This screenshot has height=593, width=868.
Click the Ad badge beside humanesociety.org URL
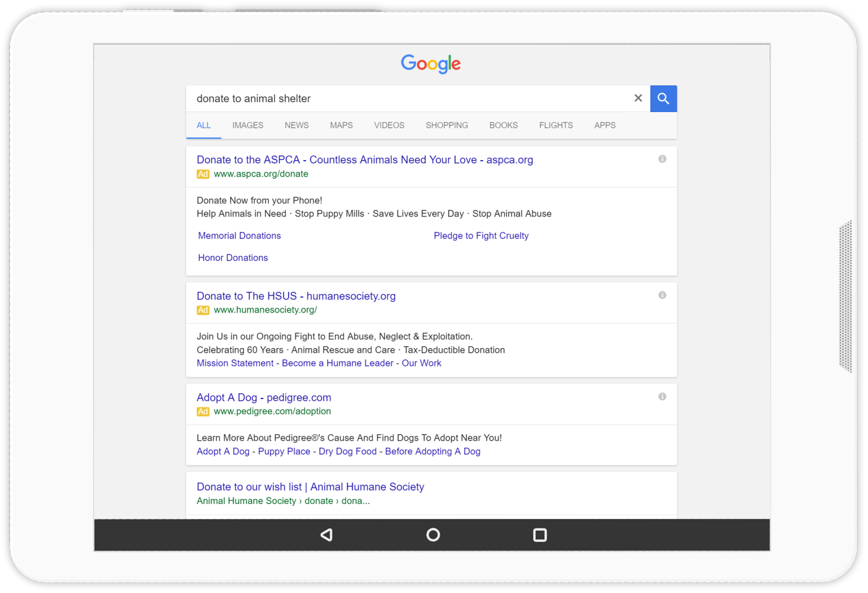[x=203, y=310]
